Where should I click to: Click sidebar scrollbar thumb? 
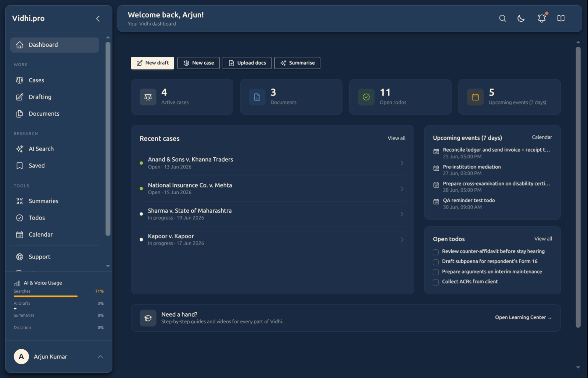(108, 139)
